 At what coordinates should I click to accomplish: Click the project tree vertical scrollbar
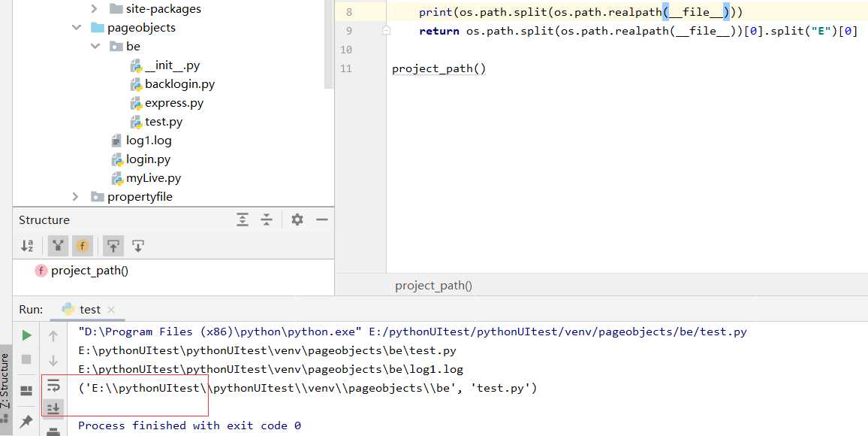tap(329, 44)
